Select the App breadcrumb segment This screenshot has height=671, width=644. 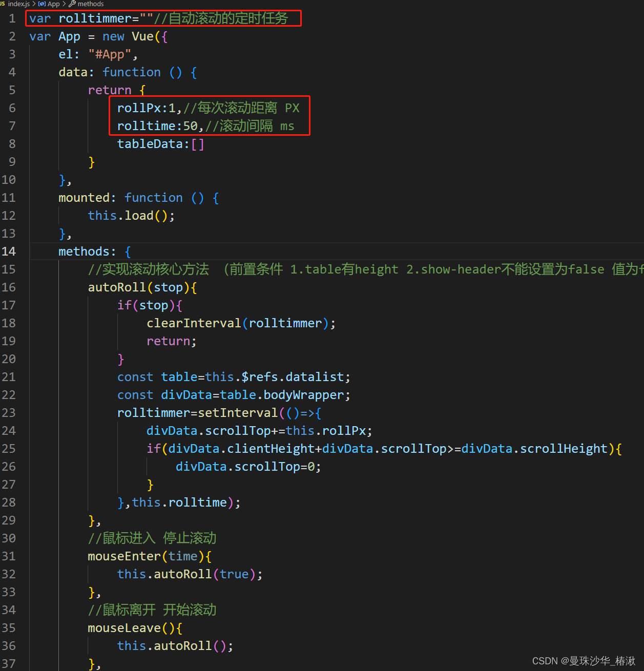[54, 4]
